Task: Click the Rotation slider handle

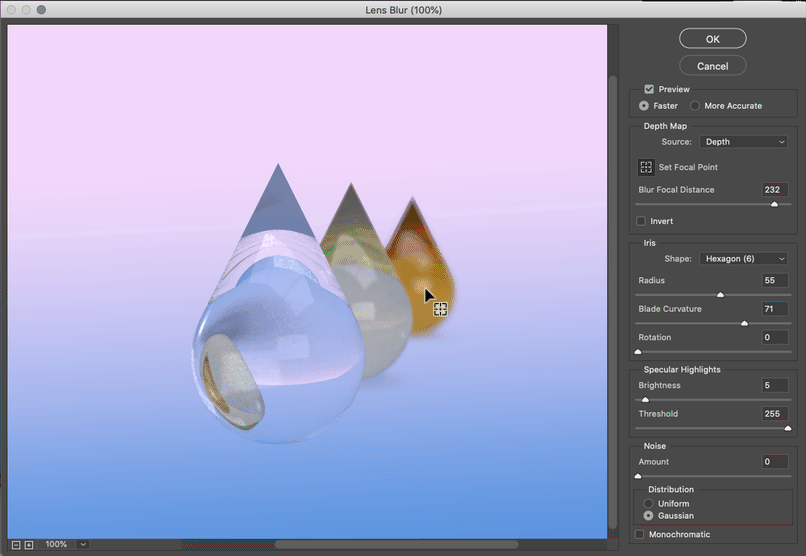Action: (638, 351)
